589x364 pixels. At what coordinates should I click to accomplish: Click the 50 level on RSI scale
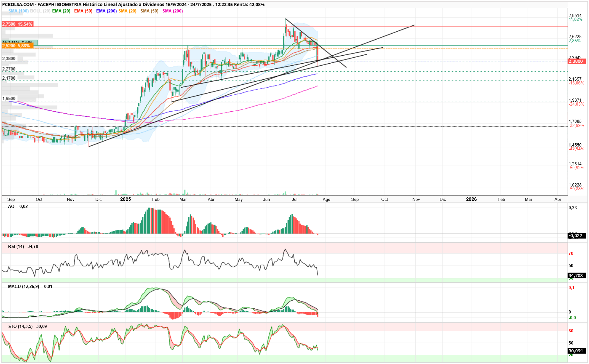click(571, 266)
